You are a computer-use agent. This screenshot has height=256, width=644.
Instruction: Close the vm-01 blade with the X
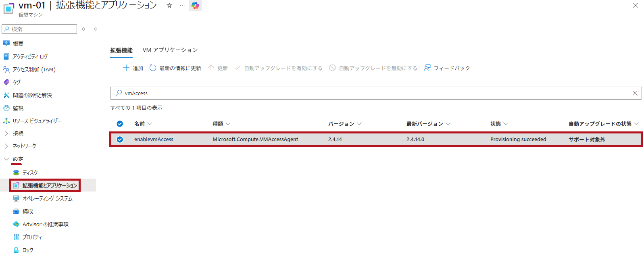coord(635,5)
